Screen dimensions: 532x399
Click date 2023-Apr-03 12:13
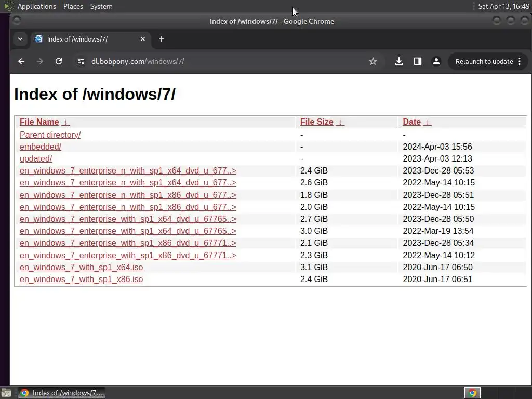pos(437,158)
